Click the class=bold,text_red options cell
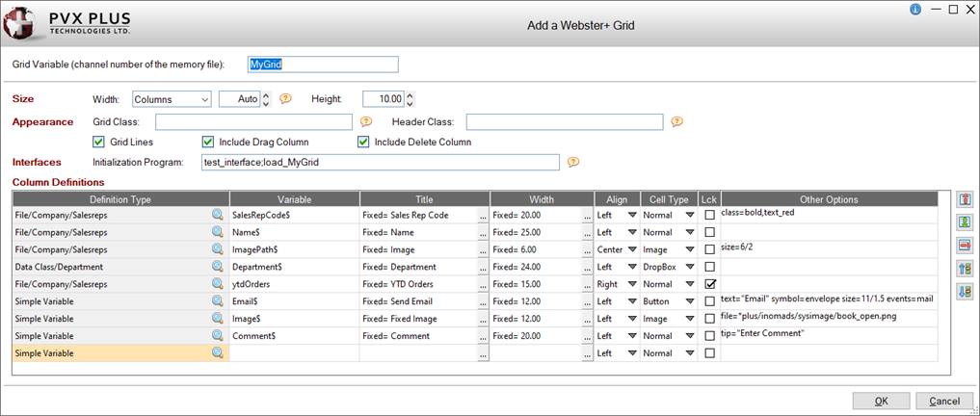Image resolution: width=980 pixels, height=416 pixels. tap(829, 215)
